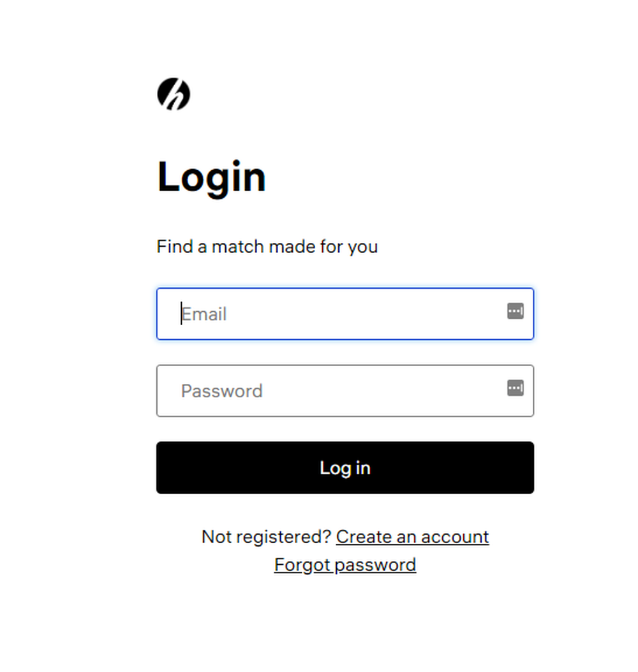This screenshot has width=638, height=672.
Task: Click the 'Not registered?' text
Action: click(x=266, y=537)
